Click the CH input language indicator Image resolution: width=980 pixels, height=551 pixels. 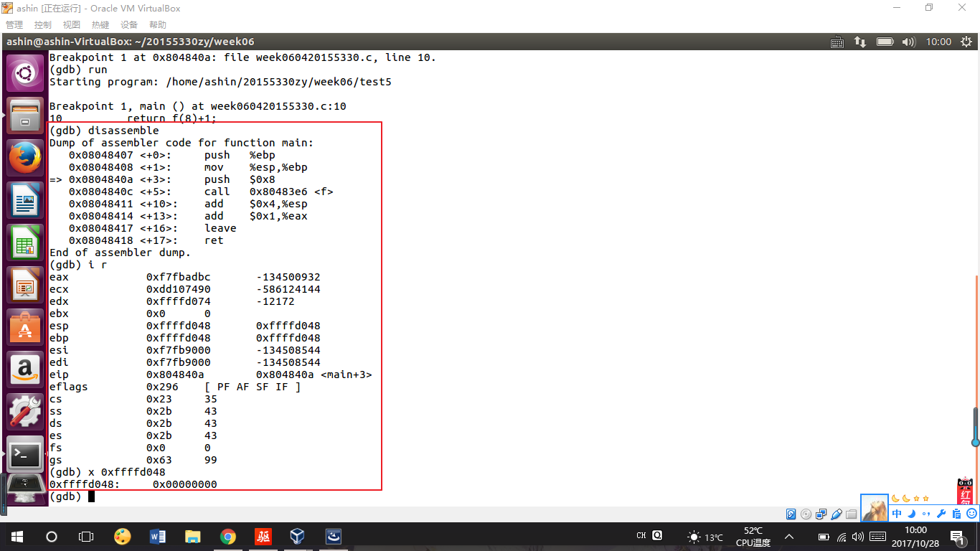tap(641, 536)
